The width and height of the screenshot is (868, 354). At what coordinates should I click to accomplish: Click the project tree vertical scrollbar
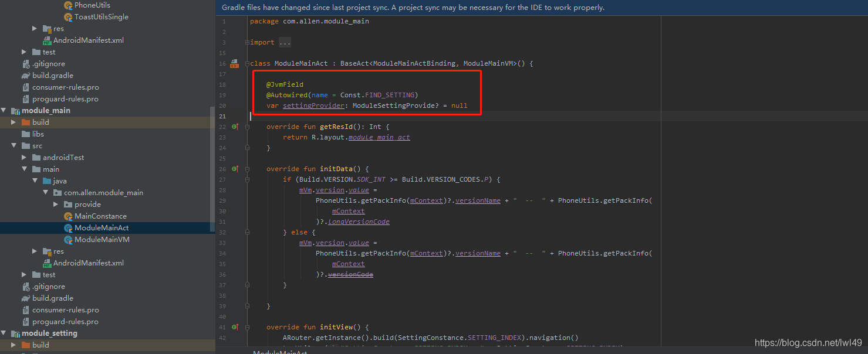[x=212, y=170]
